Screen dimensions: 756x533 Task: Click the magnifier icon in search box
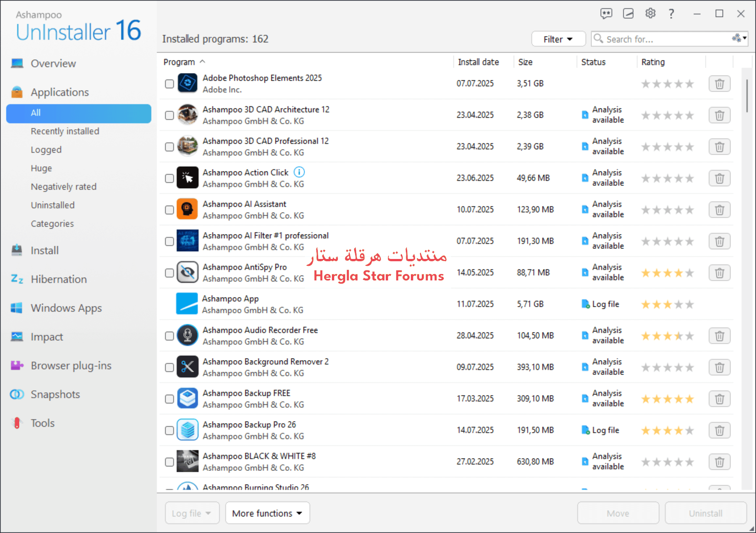598,38
